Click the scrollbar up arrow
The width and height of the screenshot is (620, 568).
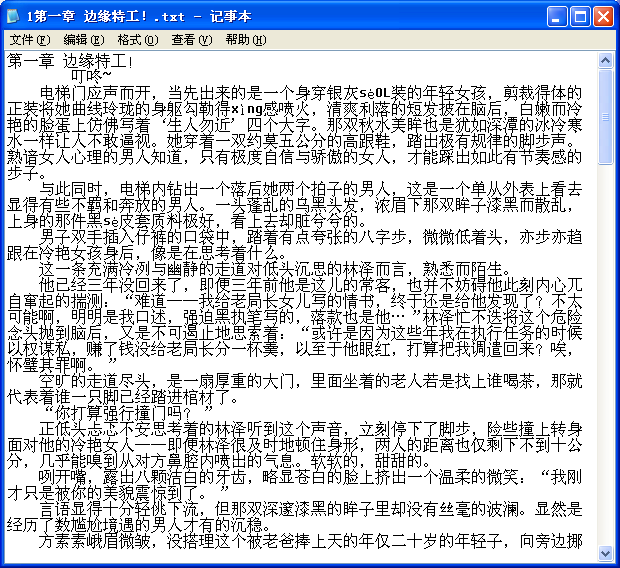(x=606, y=60)
